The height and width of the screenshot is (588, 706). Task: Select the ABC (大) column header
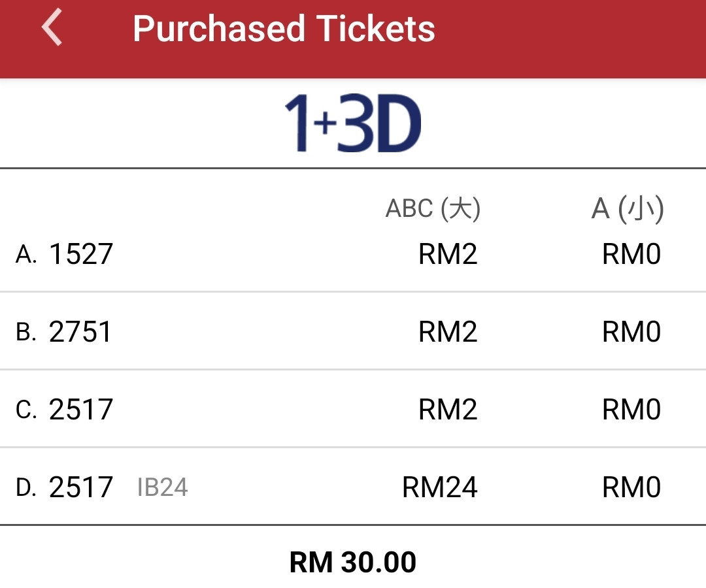[433, 208]
